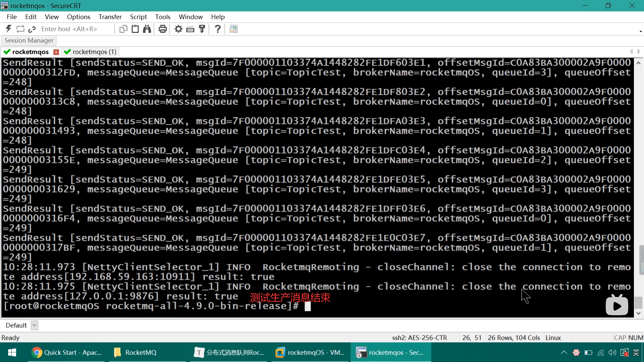Close the rocketmqos tab with red x
Screen dimensions: 644x362
56,52
